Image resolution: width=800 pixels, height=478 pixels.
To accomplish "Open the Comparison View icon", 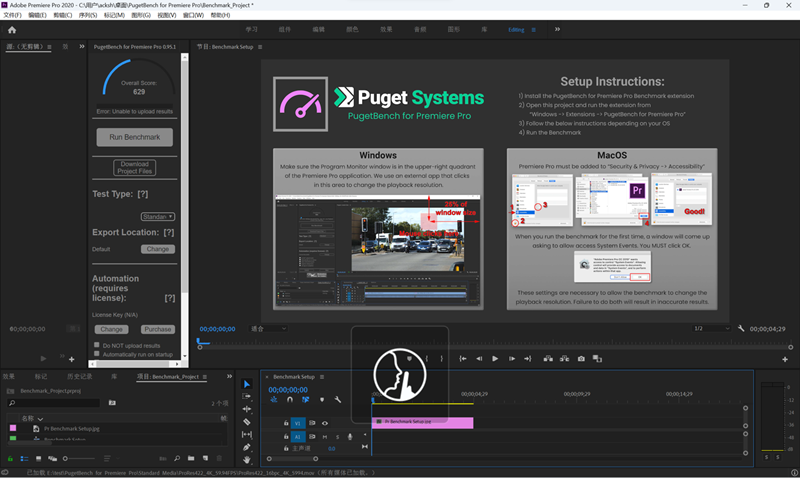I will click(597, 359).
